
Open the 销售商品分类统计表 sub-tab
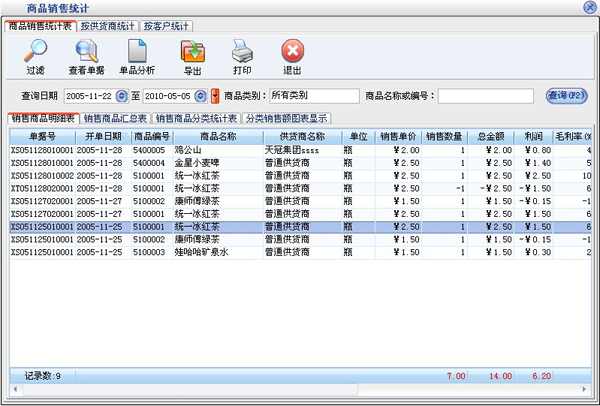[195, 118]
